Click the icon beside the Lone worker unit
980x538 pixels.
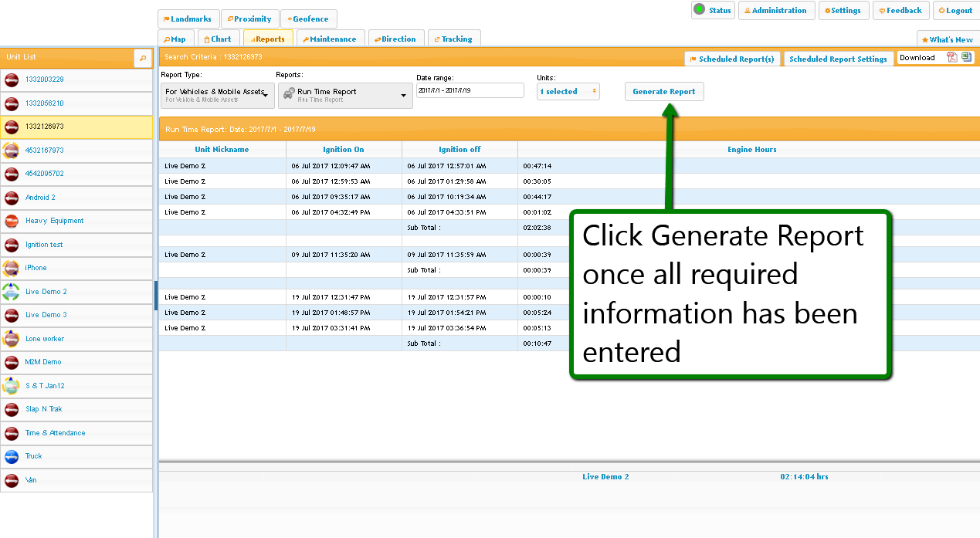[x=12, y=339]
